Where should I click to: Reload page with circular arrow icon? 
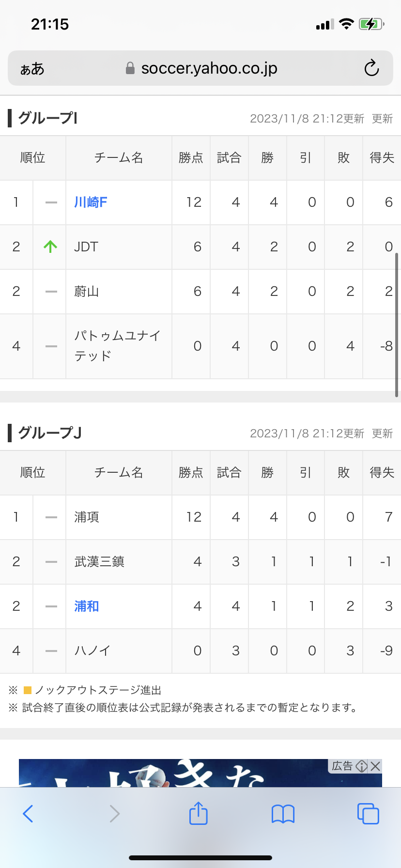point(371,68)
